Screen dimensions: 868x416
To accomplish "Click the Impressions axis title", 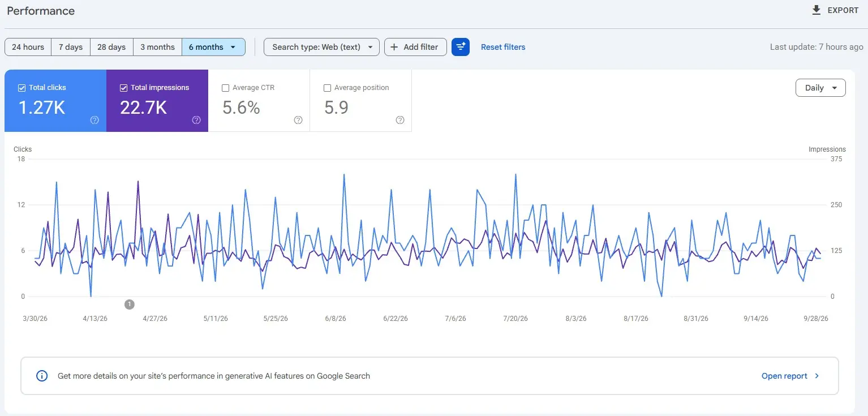I will point(827,149).
